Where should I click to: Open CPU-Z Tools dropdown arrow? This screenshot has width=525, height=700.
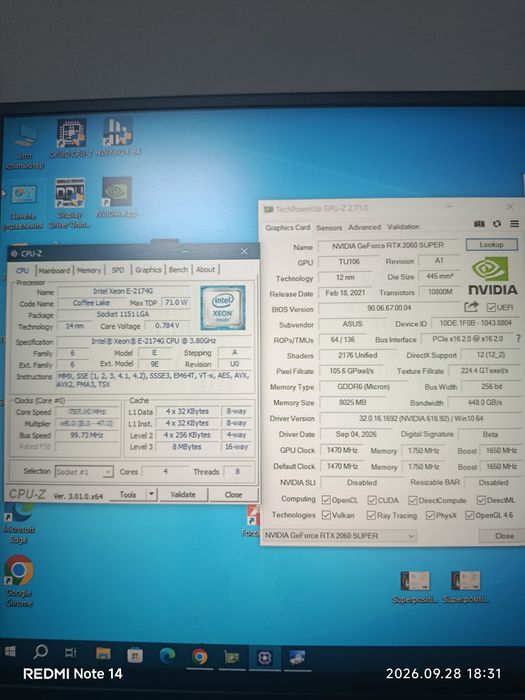pos(151,494)
